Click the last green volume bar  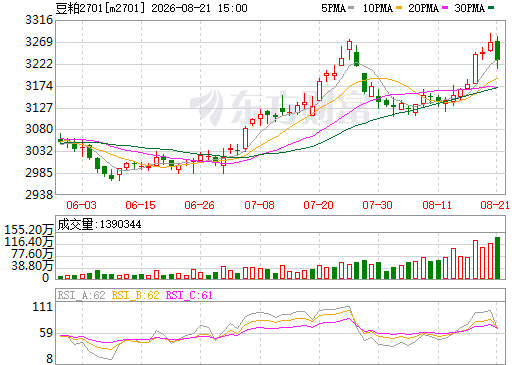498,258
